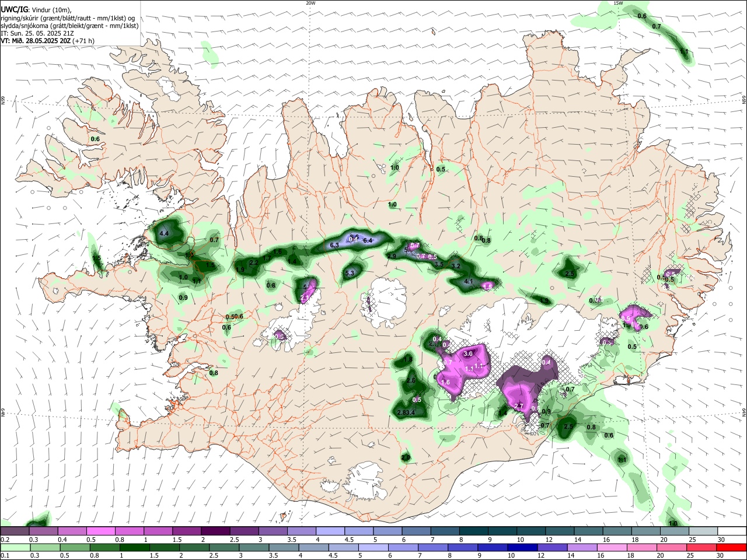Select the valid time 'VT: Mið. 28.05.2025 20Z'
The image size is (747, 560).
tap(36, 41)
